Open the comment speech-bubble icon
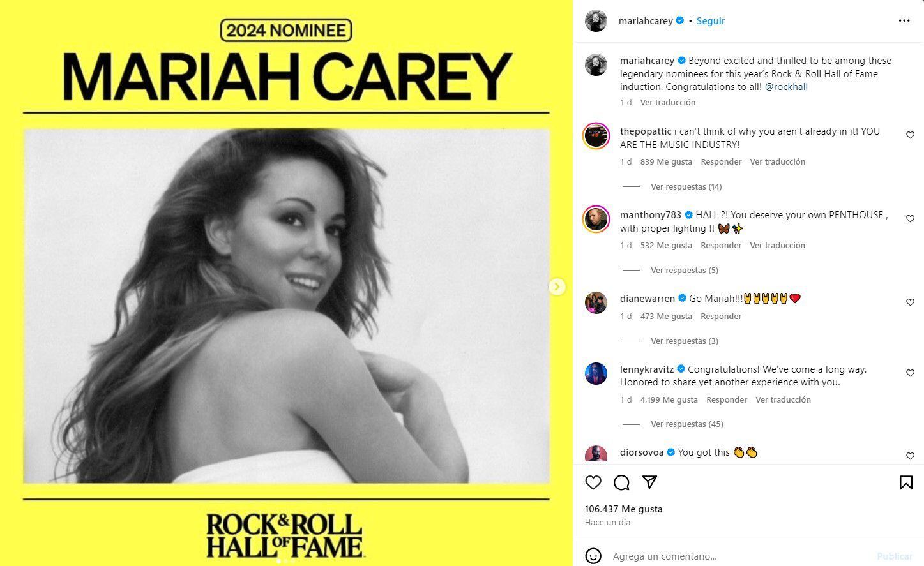Viewport: 924px width, 566px height. click(x=621, y=482)
